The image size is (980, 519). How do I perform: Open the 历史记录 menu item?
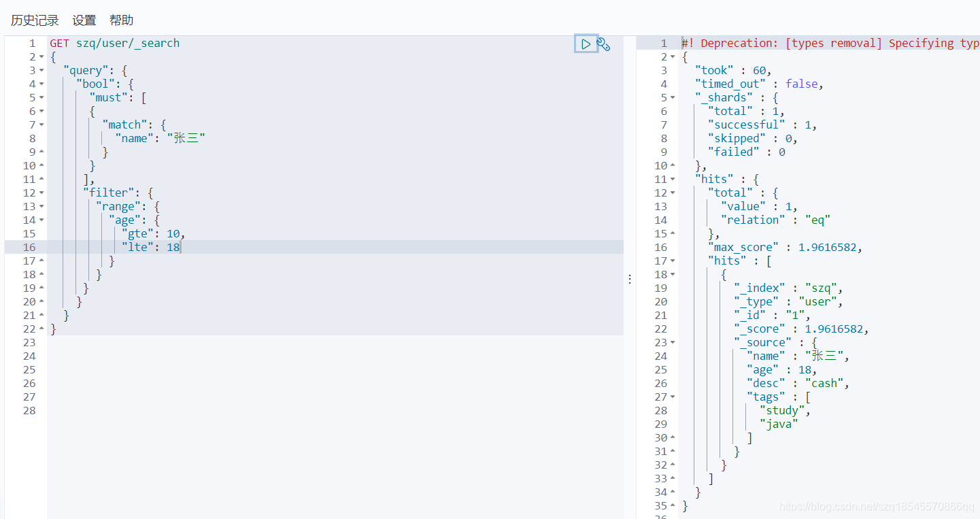click(x=35, y=20)
